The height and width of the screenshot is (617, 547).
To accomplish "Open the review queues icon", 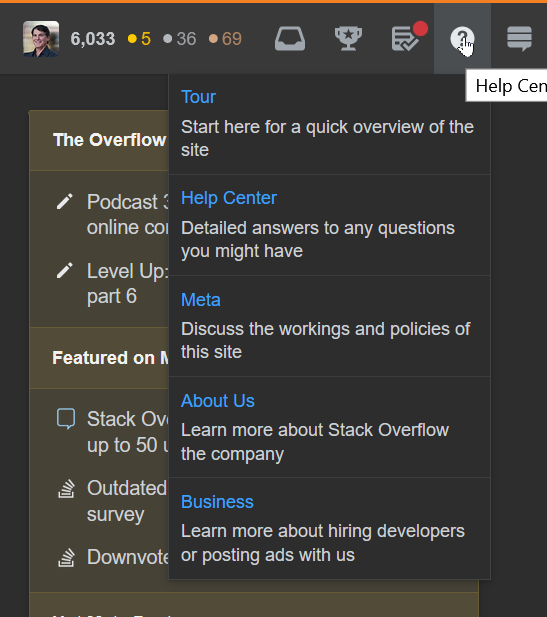I will click(x=405, y=39).
